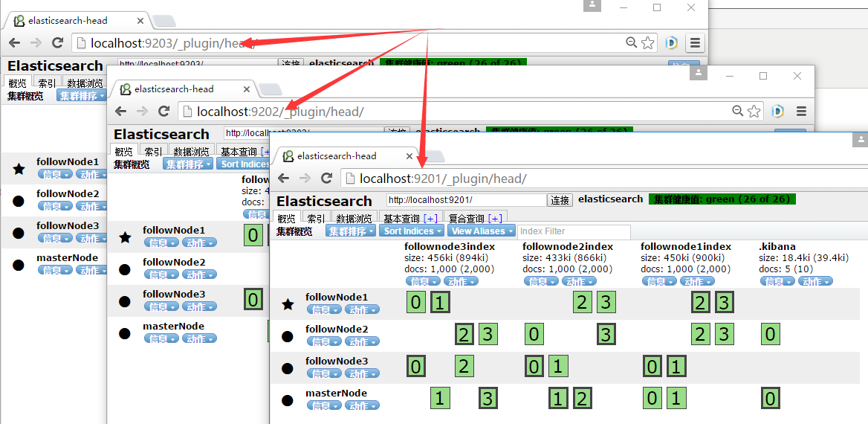Click followNode2 node name in 9203 window
The width and height of the screenshot is (868, 424).
[x=68, y=194]
